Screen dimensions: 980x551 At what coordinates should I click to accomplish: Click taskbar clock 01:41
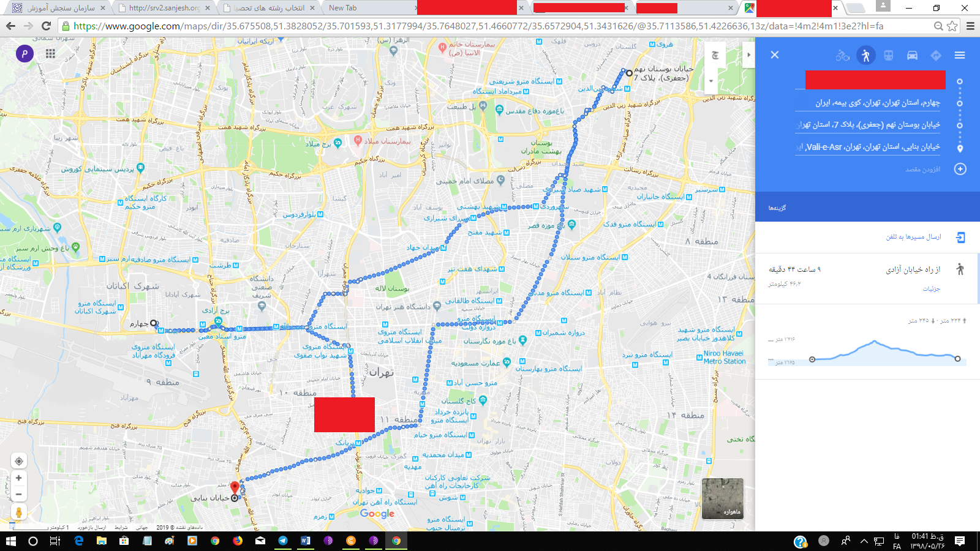coord(927,541)
